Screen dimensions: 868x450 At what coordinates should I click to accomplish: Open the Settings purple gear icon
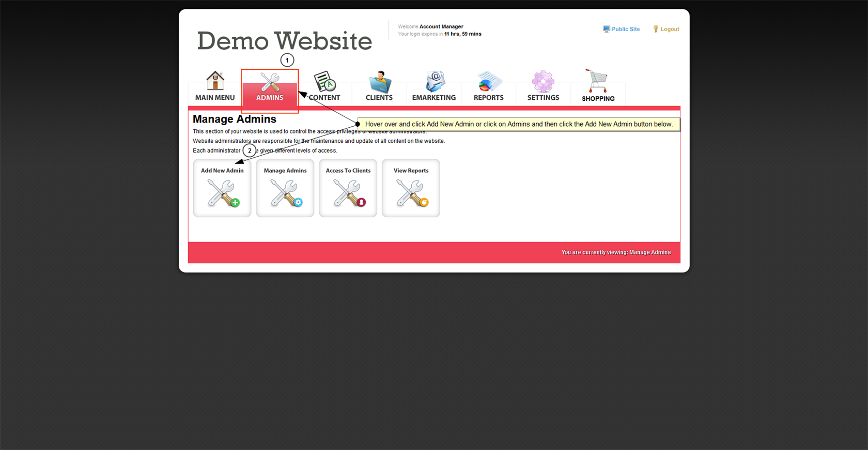click(x=543, y=82)
